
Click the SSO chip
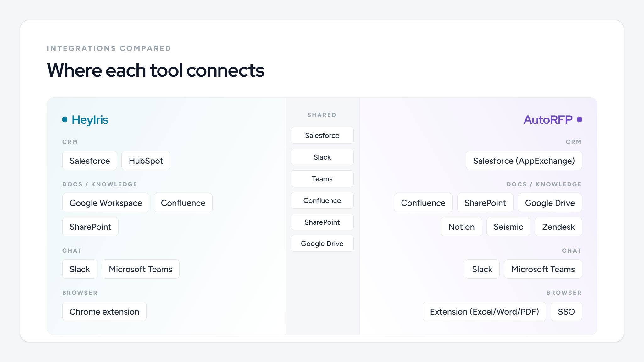pyautogui.click(x=566, y=311)
